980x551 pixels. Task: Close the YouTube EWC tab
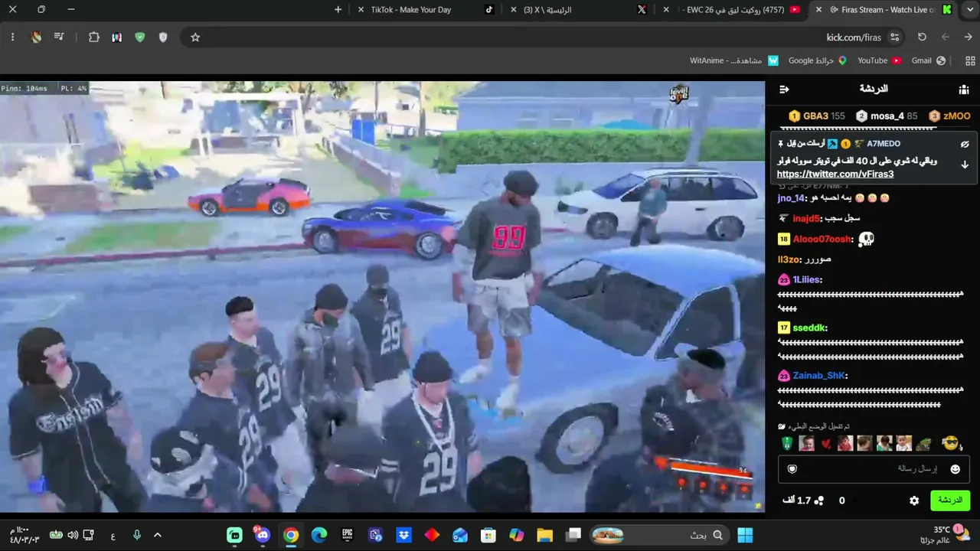click(666, 10)
